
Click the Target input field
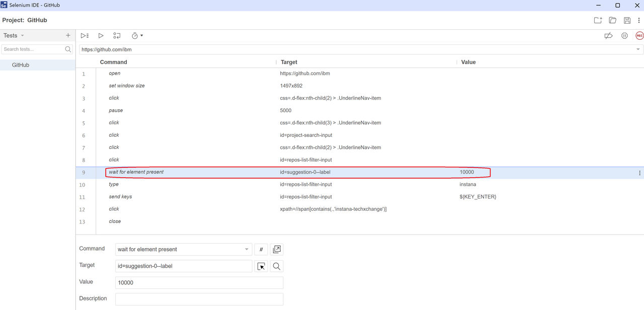coord(184,266)
